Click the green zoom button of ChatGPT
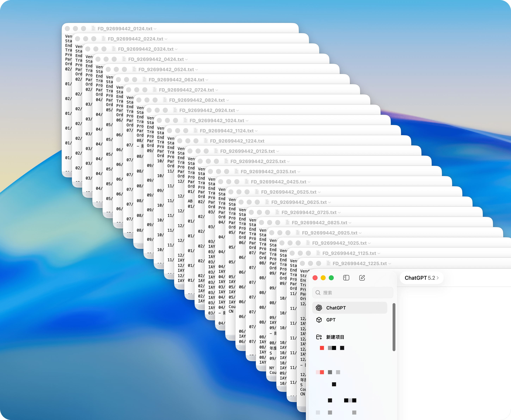The height and width of the screenshot is (420, 511). [x=331, y=278]
